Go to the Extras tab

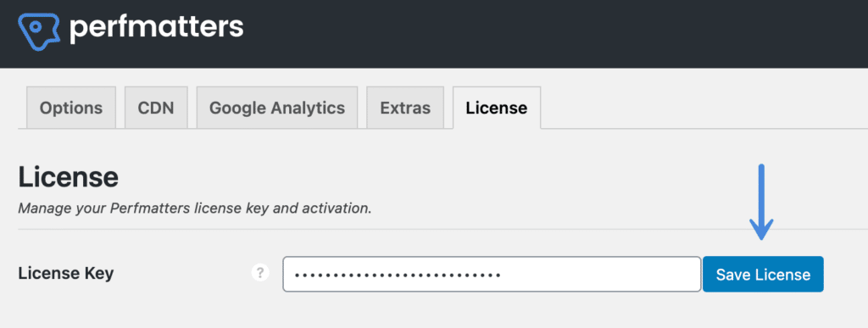click(405, 108)
